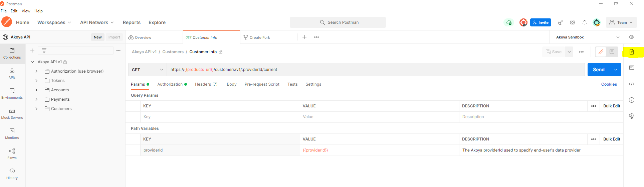Switch to the Headers (7) tab

[x=206, y=84]
